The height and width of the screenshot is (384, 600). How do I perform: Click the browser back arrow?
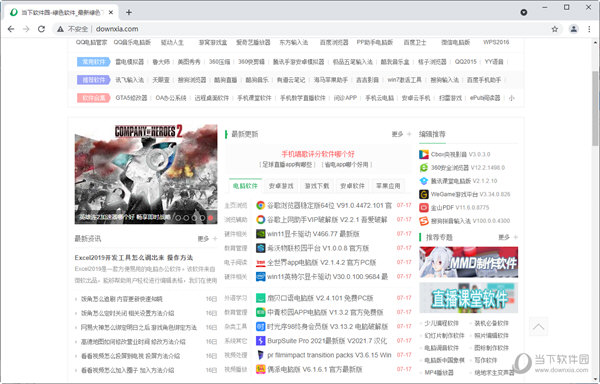(x=11, y=29)
